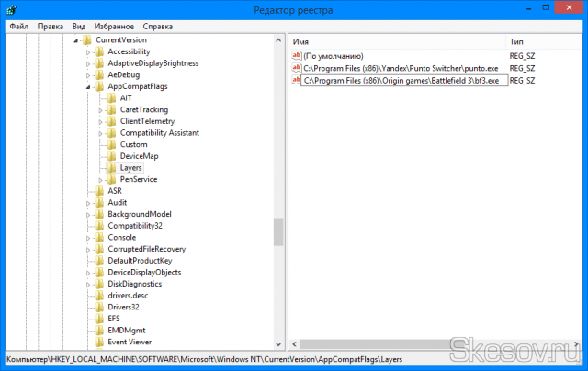Screen dimensions: 588x371
Task: Select the Compatibility Assistant key
Action: 159,133
